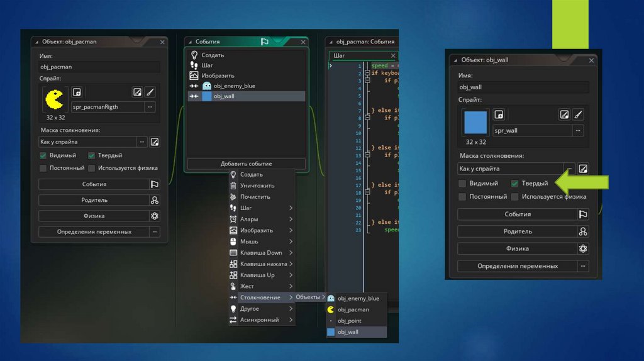Image resolution: width=644 pixels, height=361 pixels.
Task: Click brush edit image icon in obj_wall panel
Action: point(578,114)
